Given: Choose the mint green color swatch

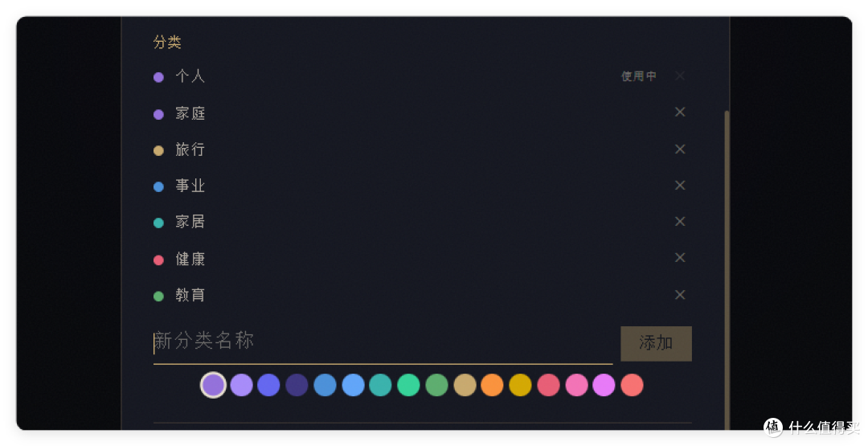Looking at the screenshot, I should click(408, 385).
